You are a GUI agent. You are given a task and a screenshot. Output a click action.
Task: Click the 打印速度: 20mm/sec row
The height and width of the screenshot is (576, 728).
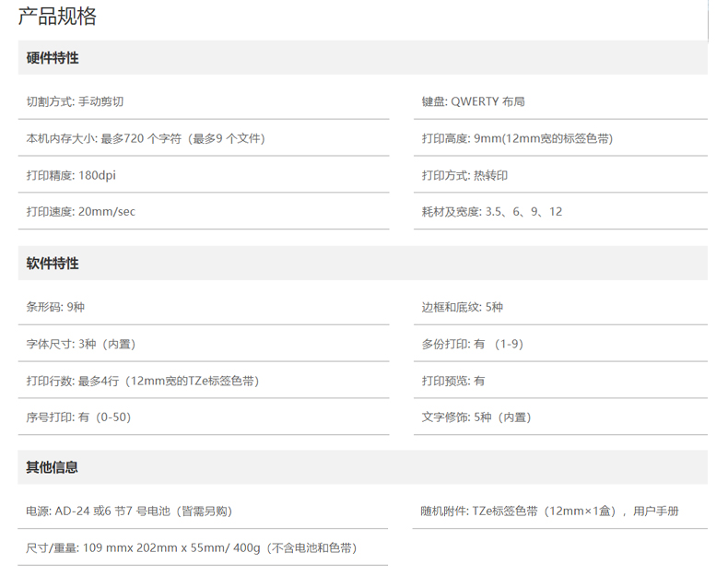point(81,212)
